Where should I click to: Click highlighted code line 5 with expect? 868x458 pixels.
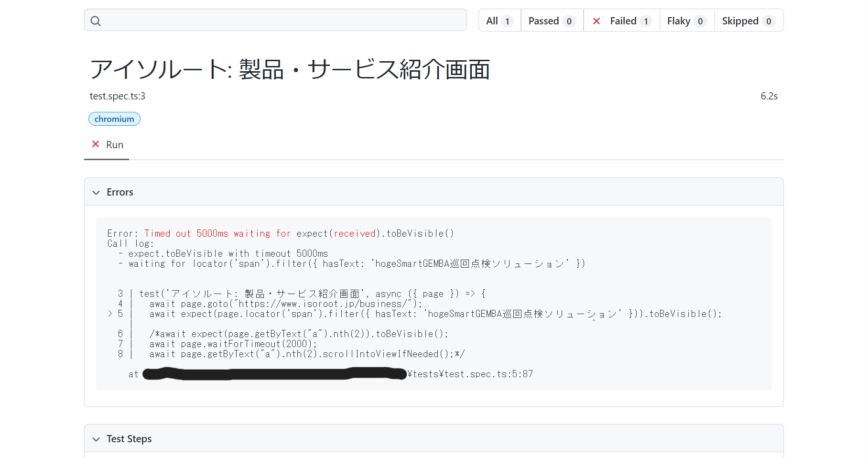tap(415, 314)
